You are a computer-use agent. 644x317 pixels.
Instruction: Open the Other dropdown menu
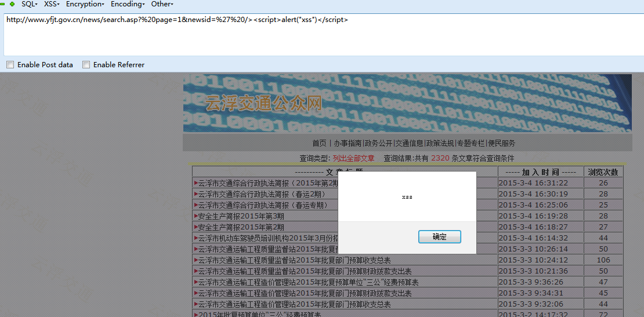pos(162,4)
